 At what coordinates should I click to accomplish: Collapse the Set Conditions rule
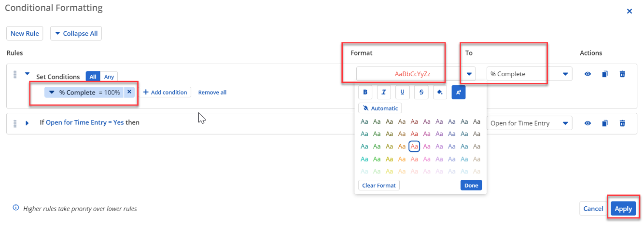point(28,74)
